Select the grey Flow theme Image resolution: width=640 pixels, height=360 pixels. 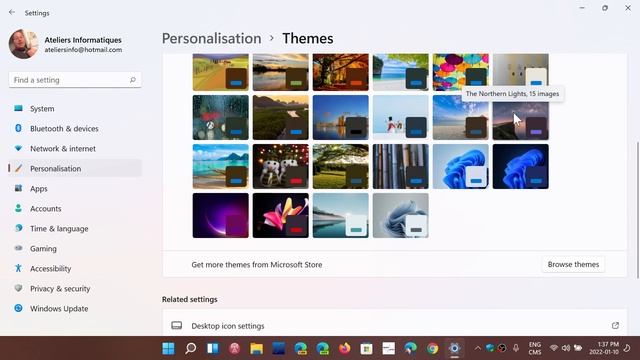[x=400, y=216]
